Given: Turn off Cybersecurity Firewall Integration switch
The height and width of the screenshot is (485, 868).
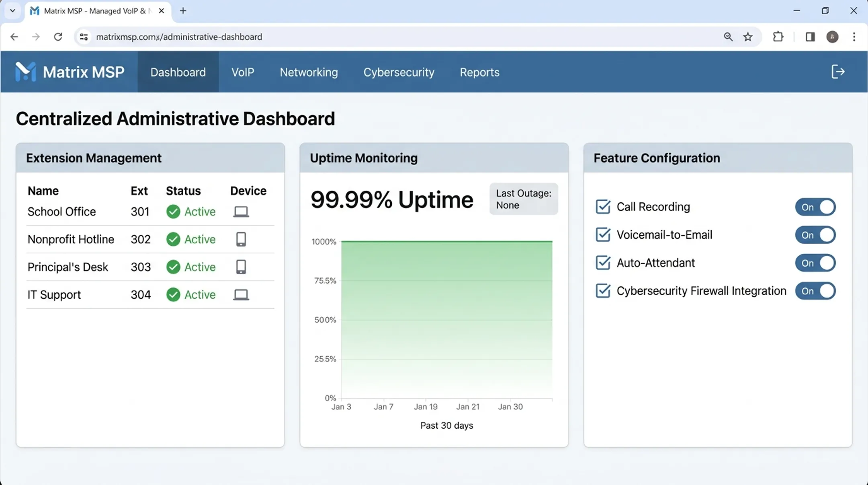Looking at the screenshot, I should tap(815, 291).
